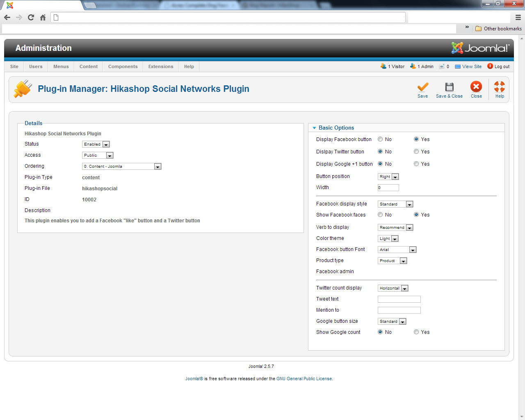
Task: Open the Help lifebuoy icon
Action: 500,87
